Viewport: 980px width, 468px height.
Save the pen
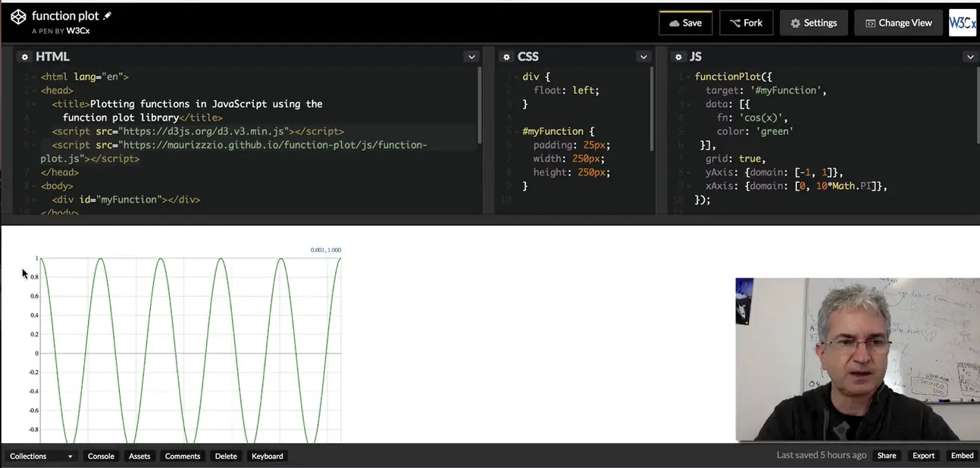pos(685,23)
